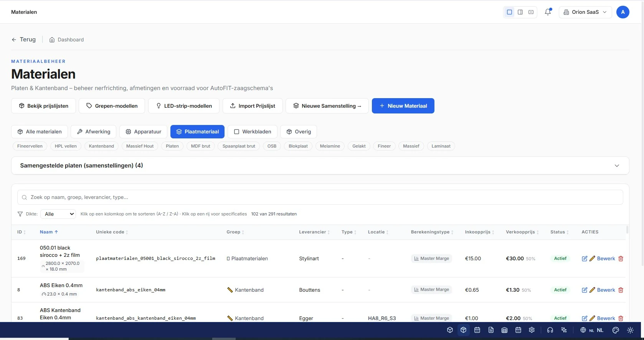Click the table's vertical scrollbar
This screenshot has height=340, width=644.
click(627, 230)
